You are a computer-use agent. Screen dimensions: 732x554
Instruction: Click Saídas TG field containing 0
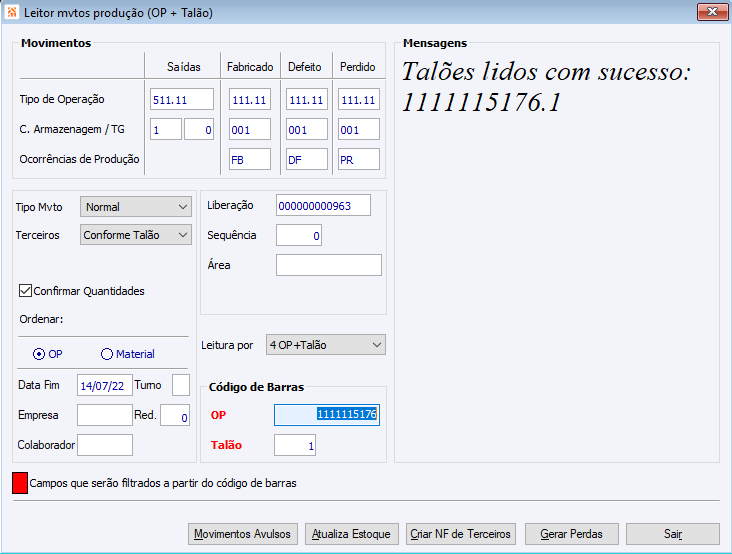(199, 129)
